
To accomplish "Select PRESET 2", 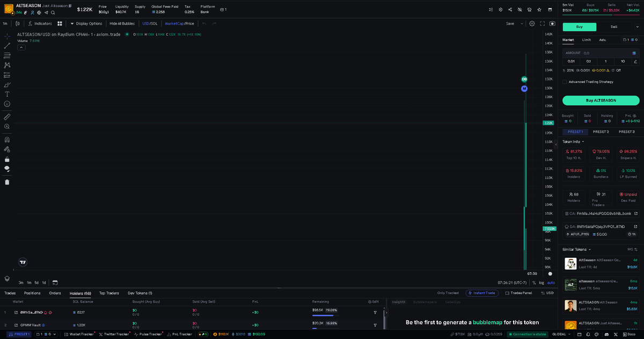I will pyautogui.click(x=601, y=132).
